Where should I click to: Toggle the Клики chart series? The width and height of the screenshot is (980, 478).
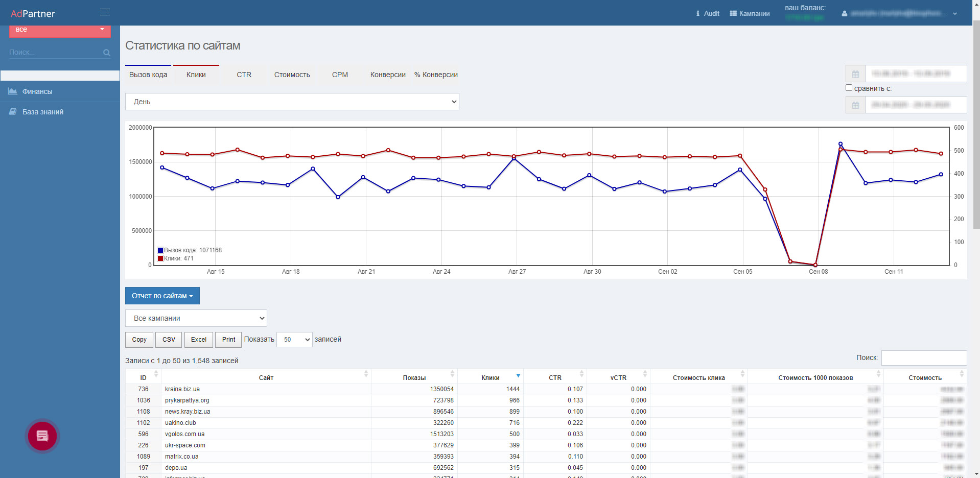[x=196, y=75]
